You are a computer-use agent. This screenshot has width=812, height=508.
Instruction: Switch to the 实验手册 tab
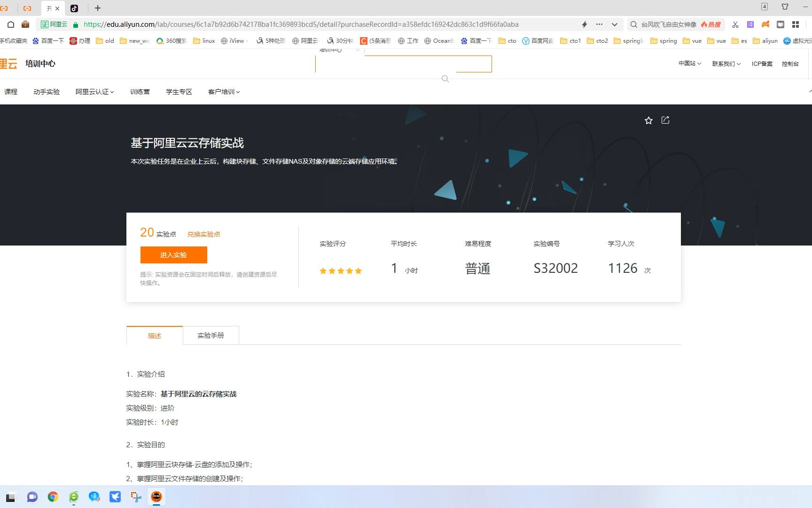point(211,335)
